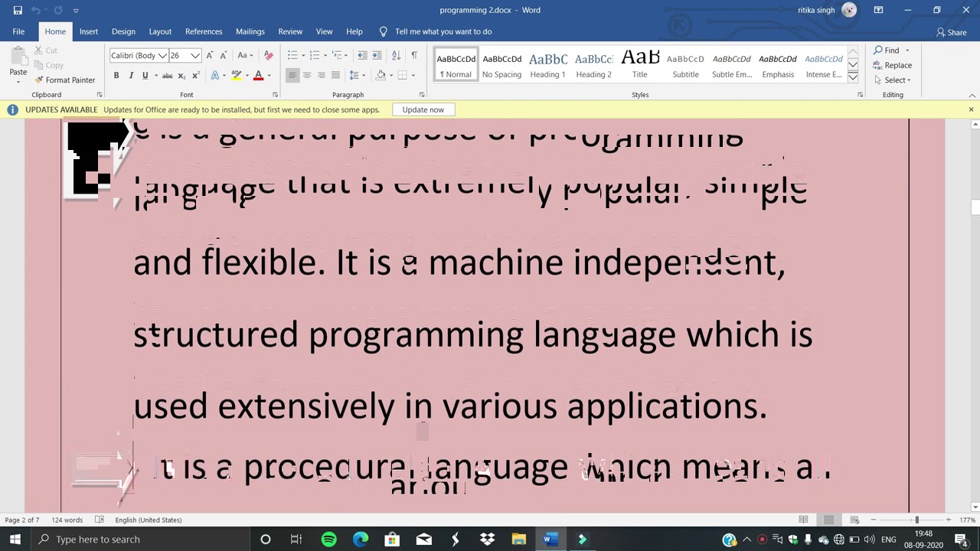This screenshot has width=980, height=551.
Task: Switch to Web Layout view icon
Action: (854, 520)
